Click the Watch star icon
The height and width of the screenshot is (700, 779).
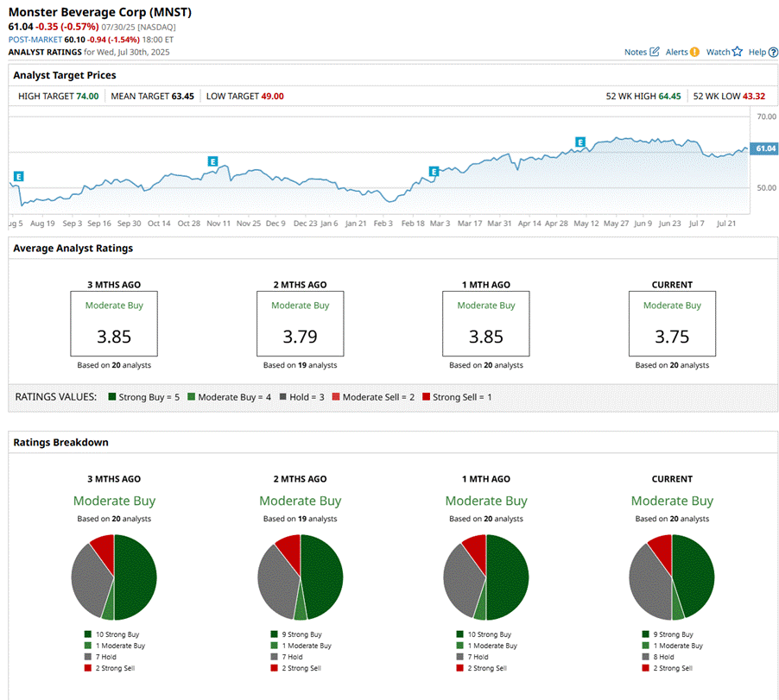tap(738, 52)
